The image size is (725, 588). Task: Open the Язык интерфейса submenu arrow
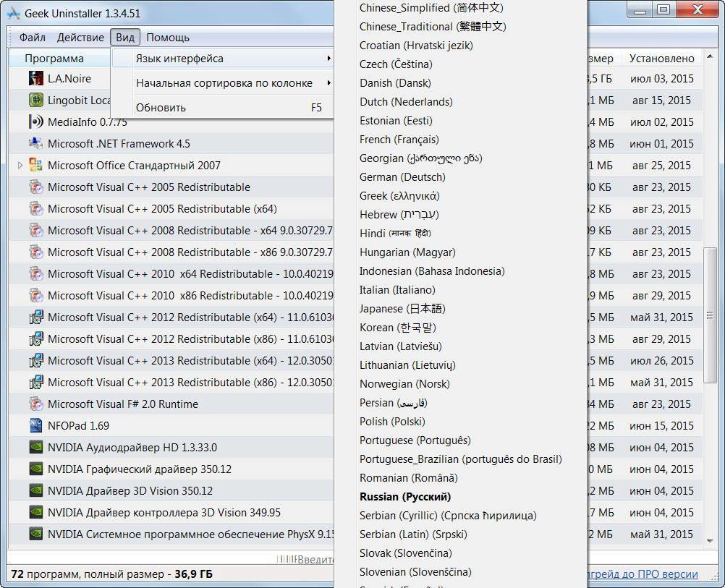coord(328,59)
